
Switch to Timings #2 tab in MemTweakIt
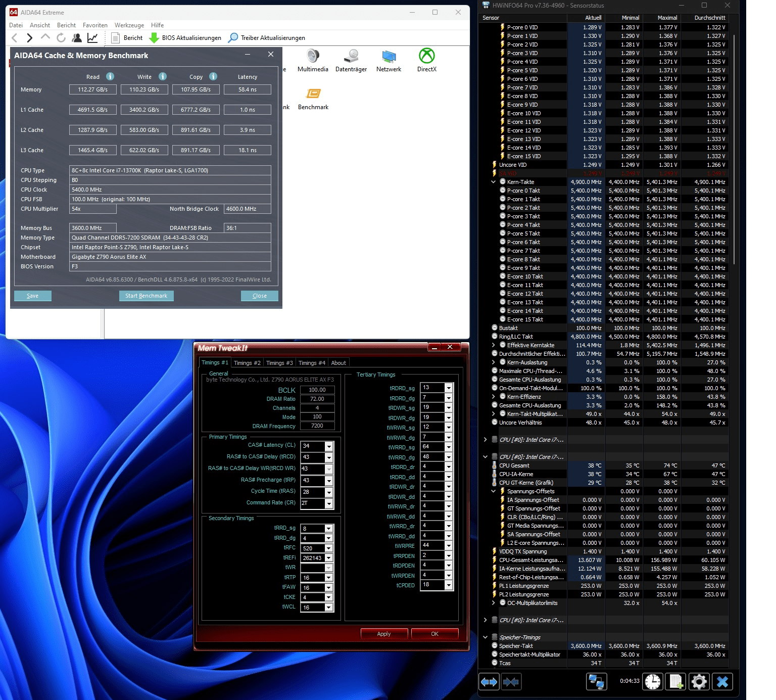coord(247,363)
